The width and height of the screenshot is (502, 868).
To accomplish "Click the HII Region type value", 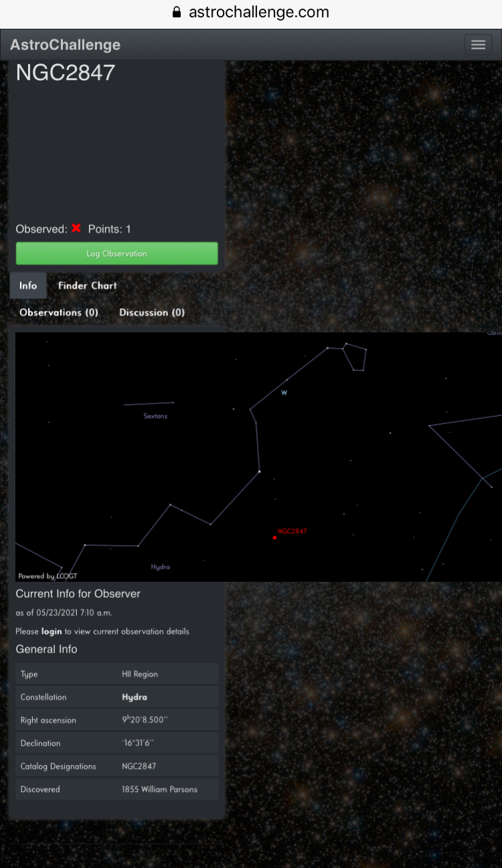I will pyautogui.click(x=140, y=674).
